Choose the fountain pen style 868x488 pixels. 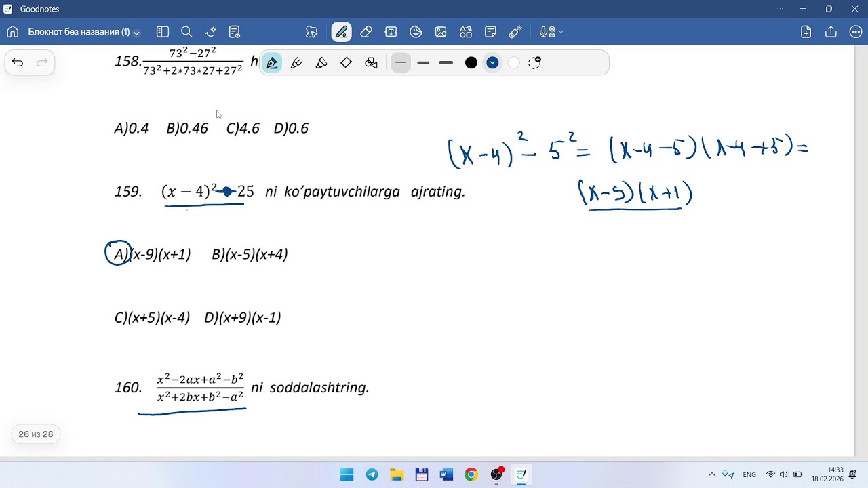coord(272,63)
